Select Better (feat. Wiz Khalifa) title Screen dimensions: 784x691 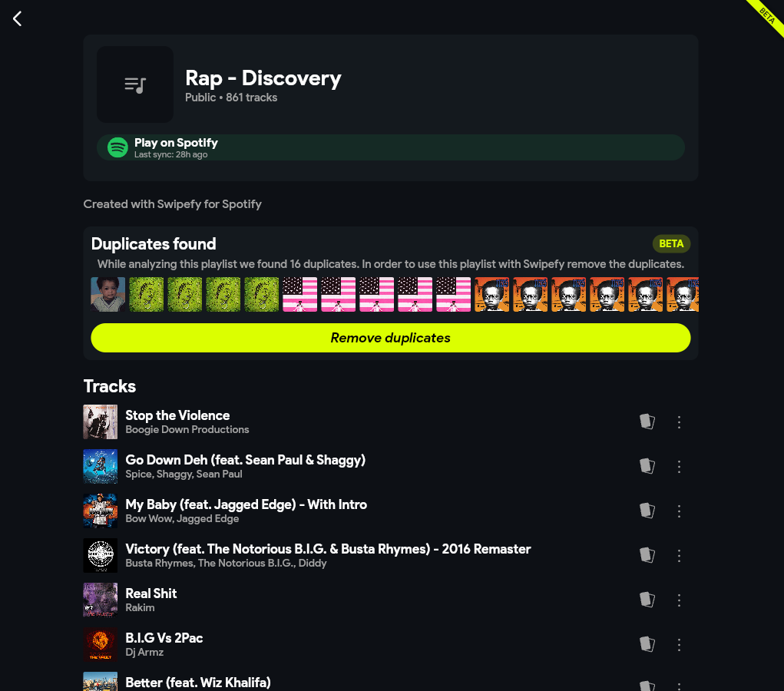198,683
